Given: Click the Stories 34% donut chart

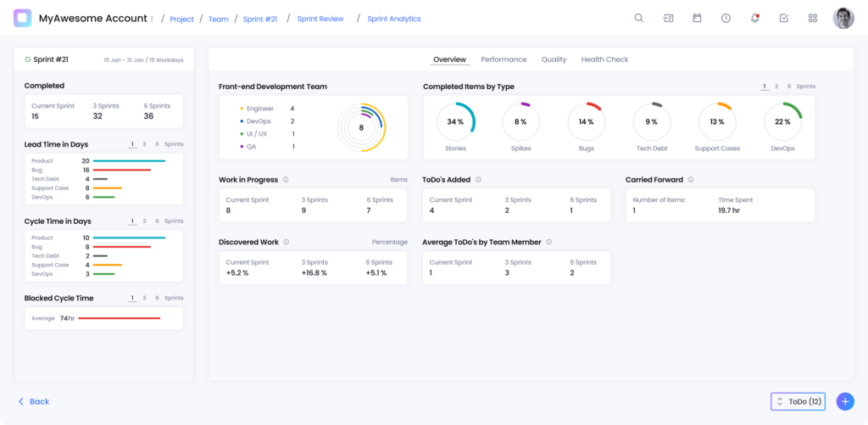Looking at the screenshot, I should click(455, 121).
